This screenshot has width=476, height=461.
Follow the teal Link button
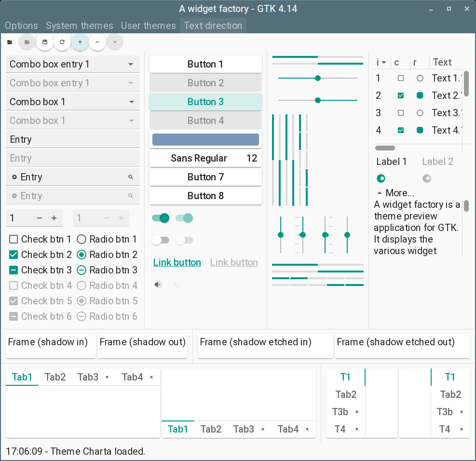coord(177,262)
